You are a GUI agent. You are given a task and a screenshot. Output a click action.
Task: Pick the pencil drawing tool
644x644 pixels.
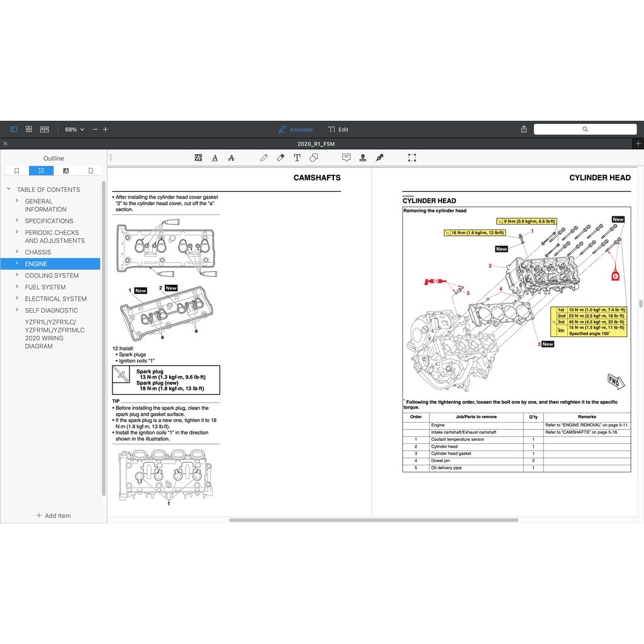264,158
